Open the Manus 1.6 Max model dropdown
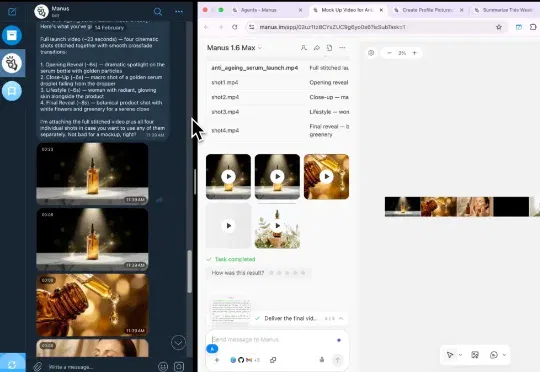This screenshot has width=540, height=372. [x=234, y=48]
